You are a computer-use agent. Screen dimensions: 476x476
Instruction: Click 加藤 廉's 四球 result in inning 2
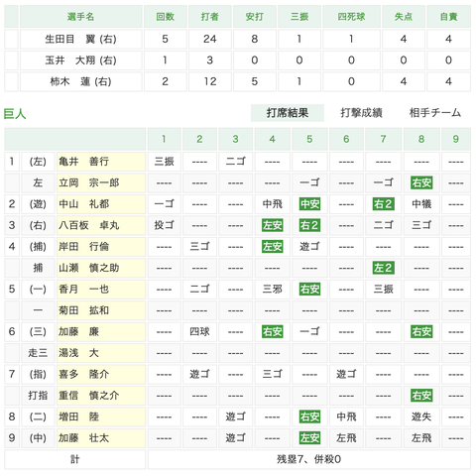pos(199,331)
